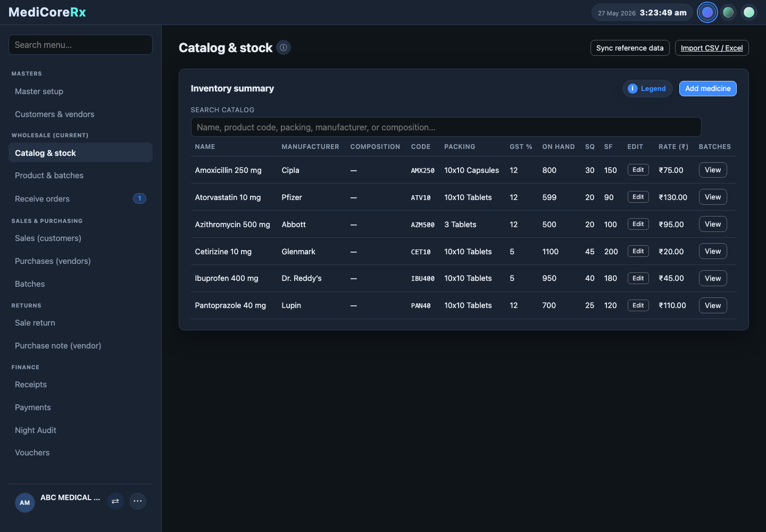Click the NAME column header
The image size is (766, 532).
pos(205,147)
